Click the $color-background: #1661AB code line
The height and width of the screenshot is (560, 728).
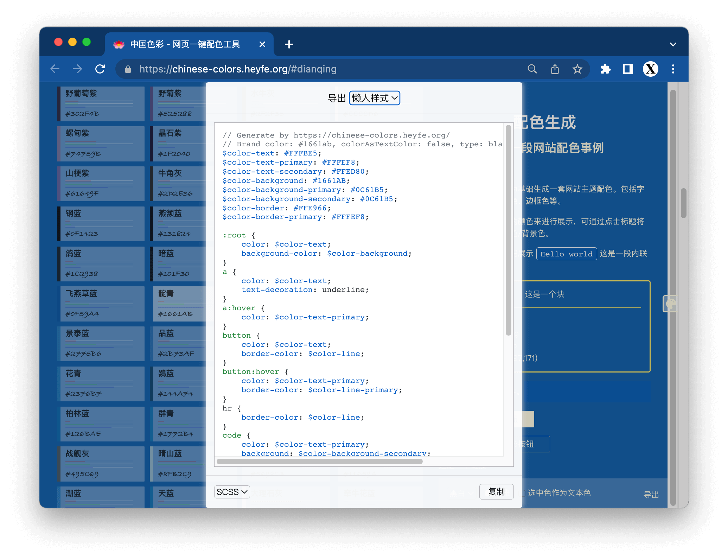point(286,181)
